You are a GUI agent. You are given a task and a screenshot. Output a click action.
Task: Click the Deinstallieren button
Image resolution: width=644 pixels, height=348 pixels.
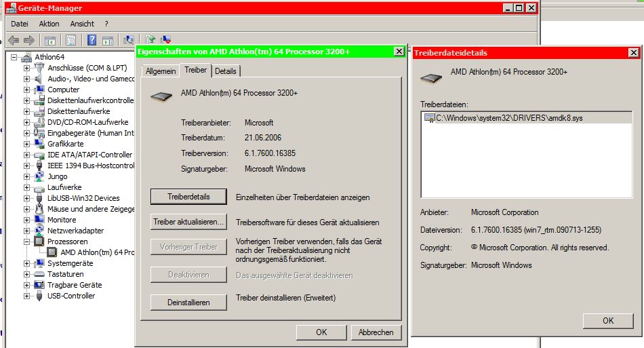point(188,303)
